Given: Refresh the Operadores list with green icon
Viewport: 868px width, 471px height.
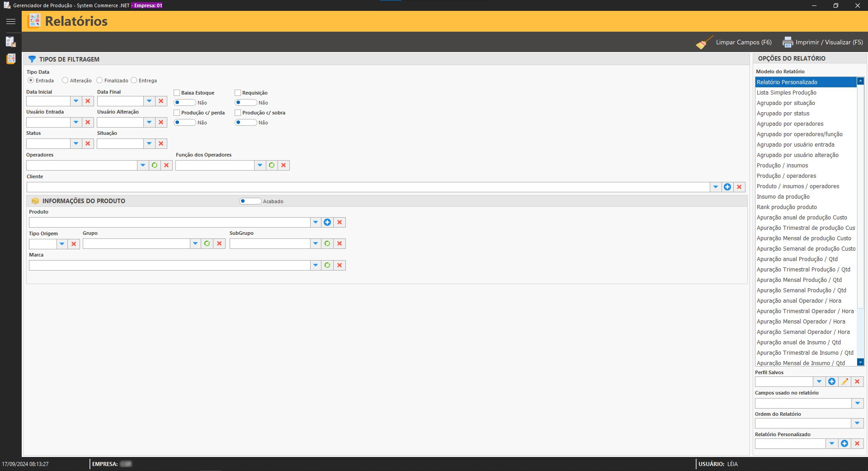Looking at the screenshot, I should pos(155,165).
